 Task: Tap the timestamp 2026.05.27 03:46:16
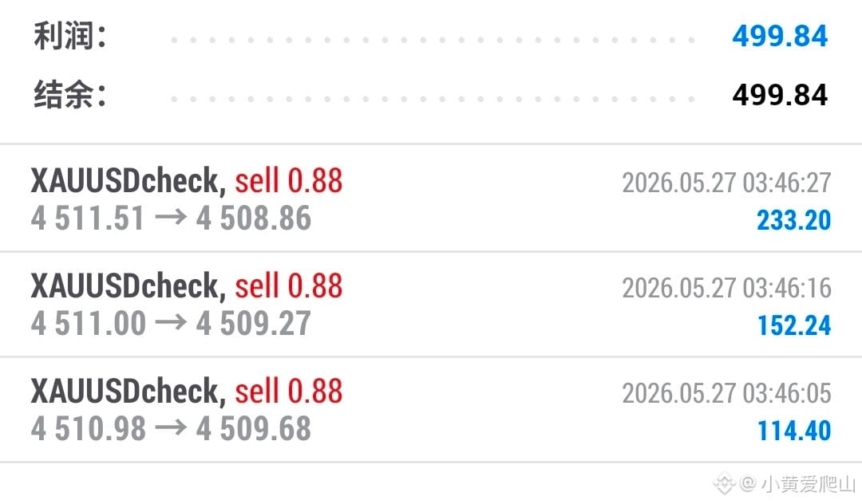726,288
